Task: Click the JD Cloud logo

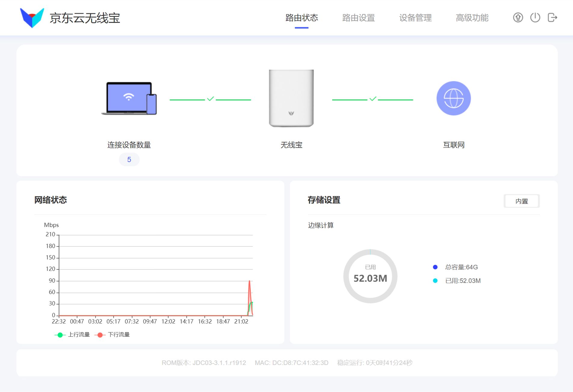Action: 32,18
